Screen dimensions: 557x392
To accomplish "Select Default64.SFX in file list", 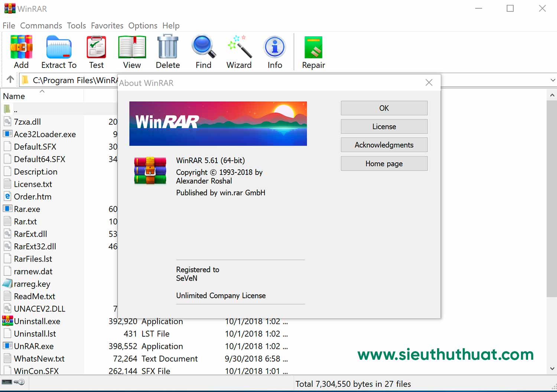I will tap(40, 159).
